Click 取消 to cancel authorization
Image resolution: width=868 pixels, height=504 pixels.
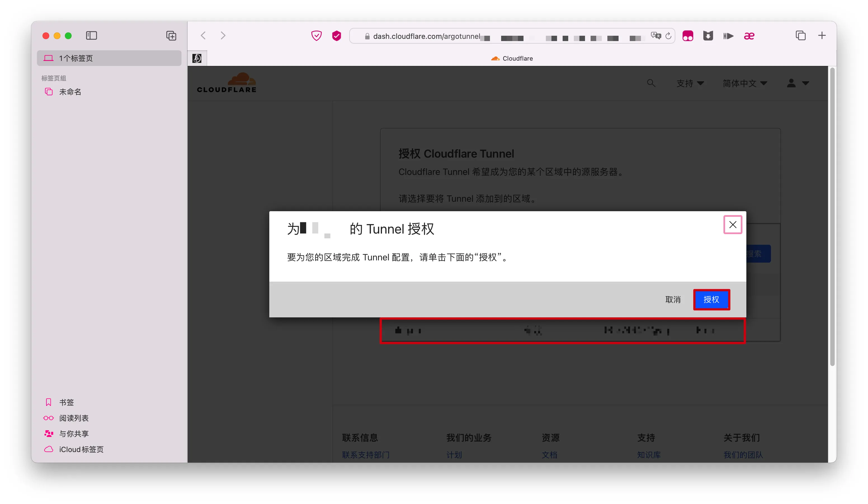(673, 300)
